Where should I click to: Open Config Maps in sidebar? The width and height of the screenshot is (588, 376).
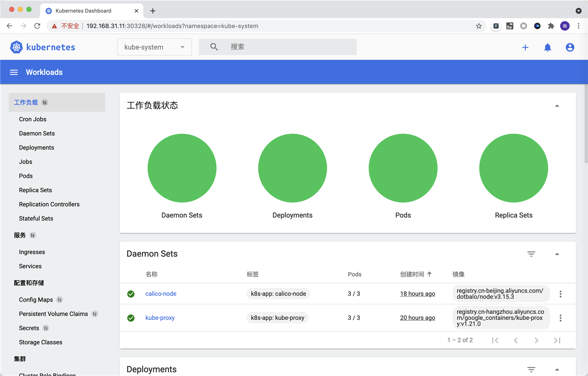(36, 300)
